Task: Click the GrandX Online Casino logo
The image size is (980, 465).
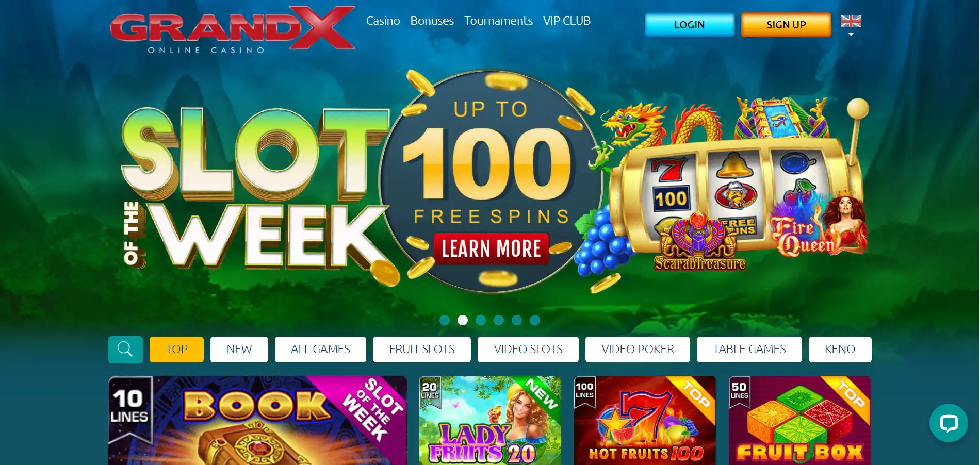Action: pos(232,30)
